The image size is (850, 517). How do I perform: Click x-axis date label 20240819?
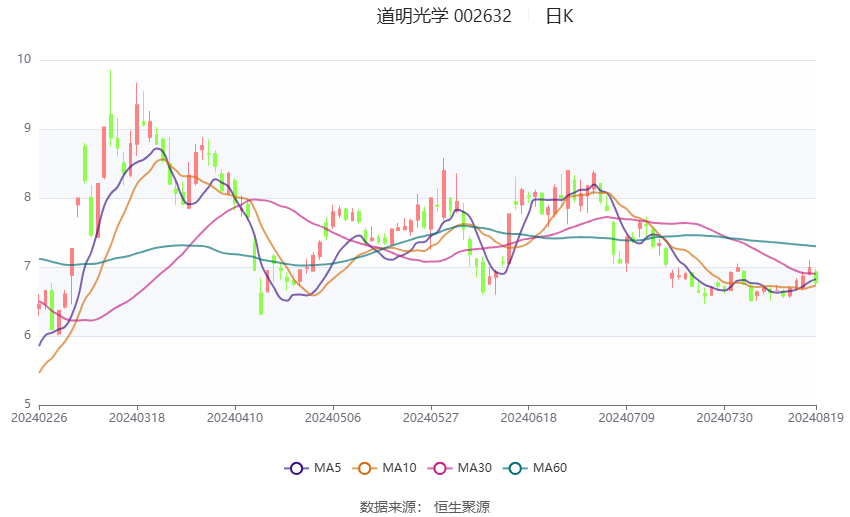(816, 418)
